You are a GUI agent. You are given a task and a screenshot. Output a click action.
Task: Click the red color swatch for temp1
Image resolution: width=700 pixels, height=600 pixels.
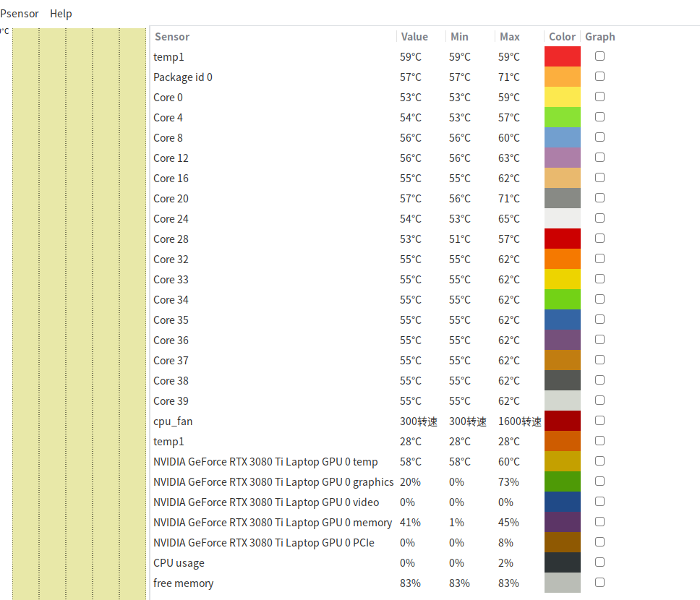point(562,56)
